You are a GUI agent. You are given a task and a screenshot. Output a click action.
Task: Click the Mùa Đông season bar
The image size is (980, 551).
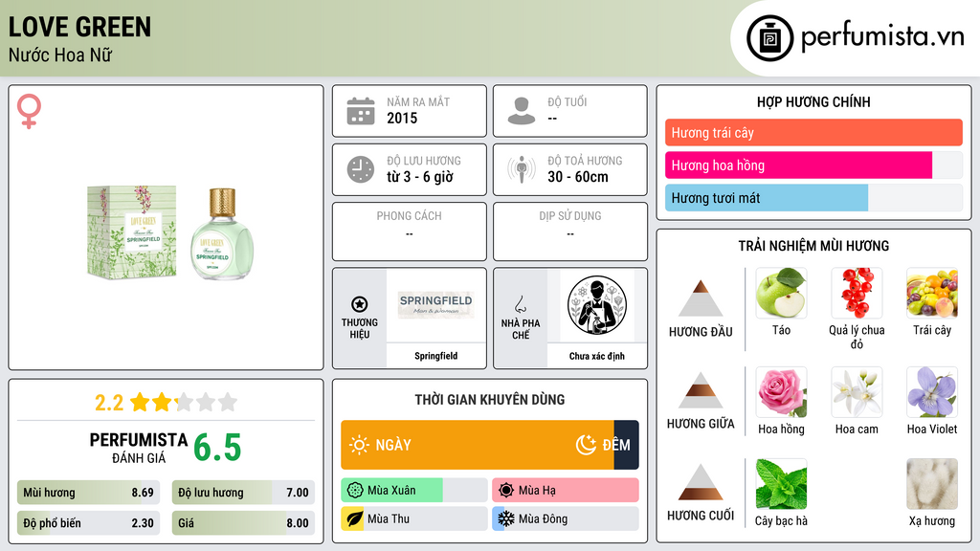tap(566, 518)
